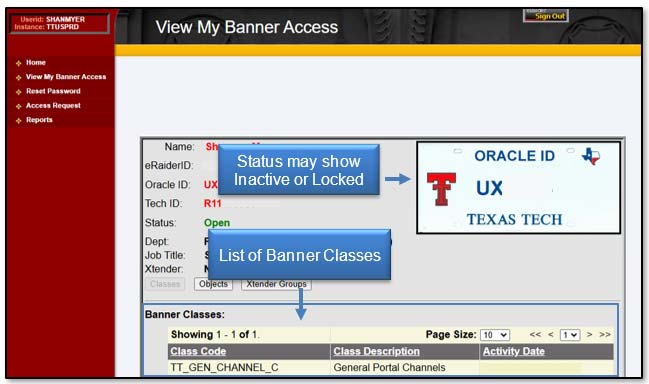
Task: Click star bullet beside View My Banner Access
Action: [18, 78]
